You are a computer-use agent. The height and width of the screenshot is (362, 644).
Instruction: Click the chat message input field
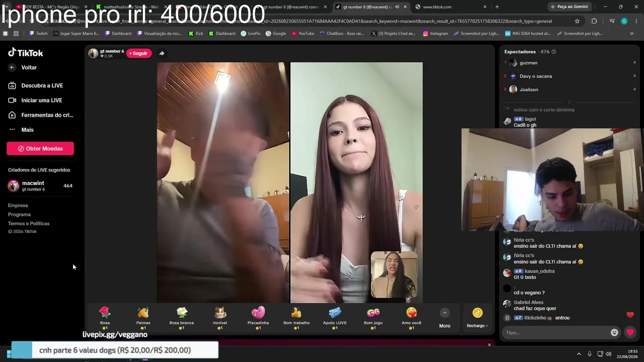click(556, 332)
